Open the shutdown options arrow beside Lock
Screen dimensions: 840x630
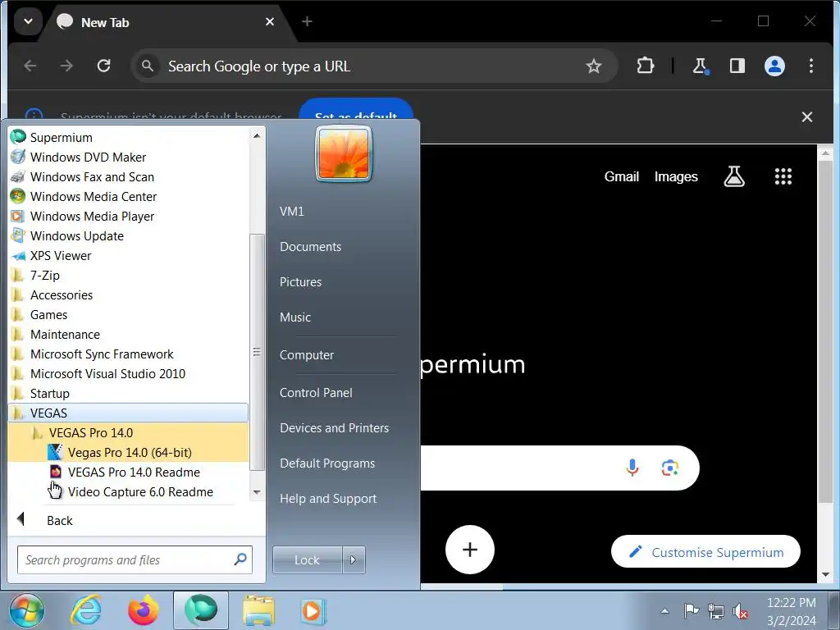[354, 559]
